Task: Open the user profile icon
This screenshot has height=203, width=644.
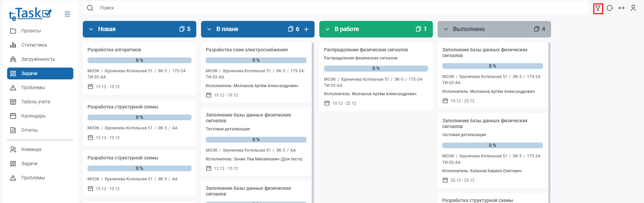Action: pos(633,8)
